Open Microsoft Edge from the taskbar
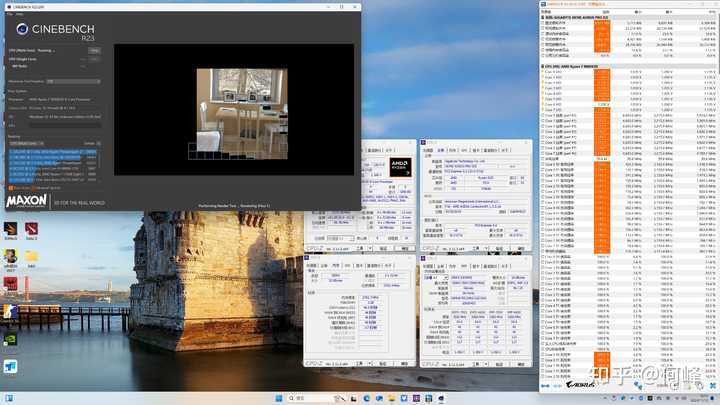 [x=366, y=398]
